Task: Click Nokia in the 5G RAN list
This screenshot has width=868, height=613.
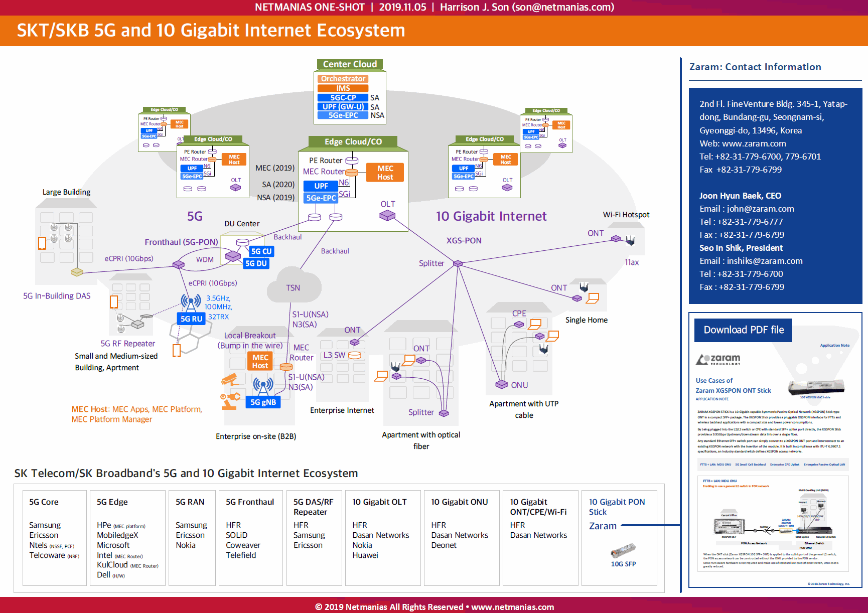Action: click(186, 545)
